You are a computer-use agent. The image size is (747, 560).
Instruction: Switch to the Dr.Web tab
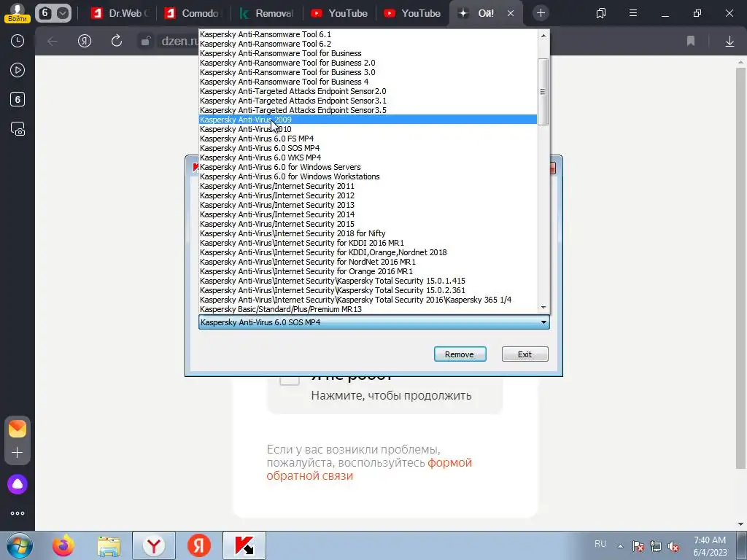click(x=120, y=13)
